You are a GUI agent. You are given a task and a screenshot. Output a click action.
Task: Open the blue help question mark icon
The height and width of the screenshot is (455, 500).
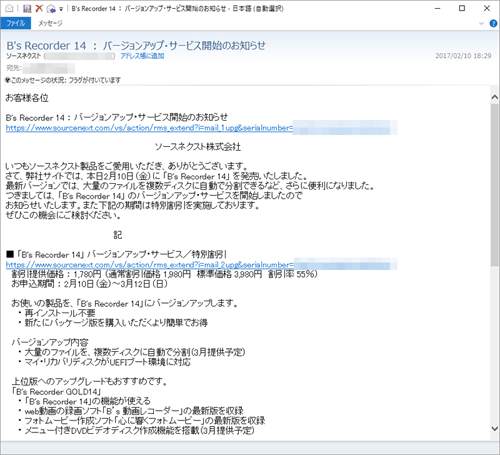pyautogui.click(x=493, y=23)
